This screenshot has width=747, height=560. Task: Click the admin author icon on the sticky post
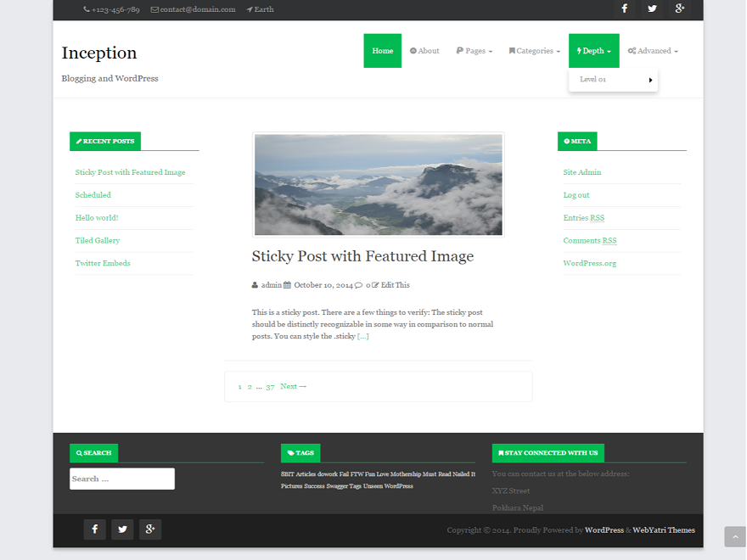tap(256, 284)
